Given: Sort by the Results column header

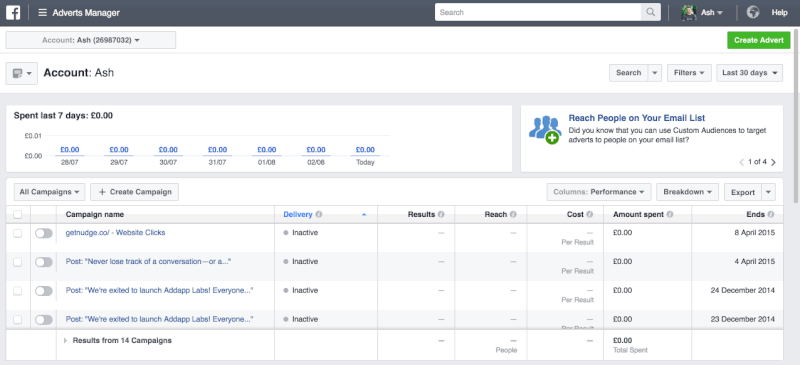Looking at the screenshot, I should (x=421, y=215).
